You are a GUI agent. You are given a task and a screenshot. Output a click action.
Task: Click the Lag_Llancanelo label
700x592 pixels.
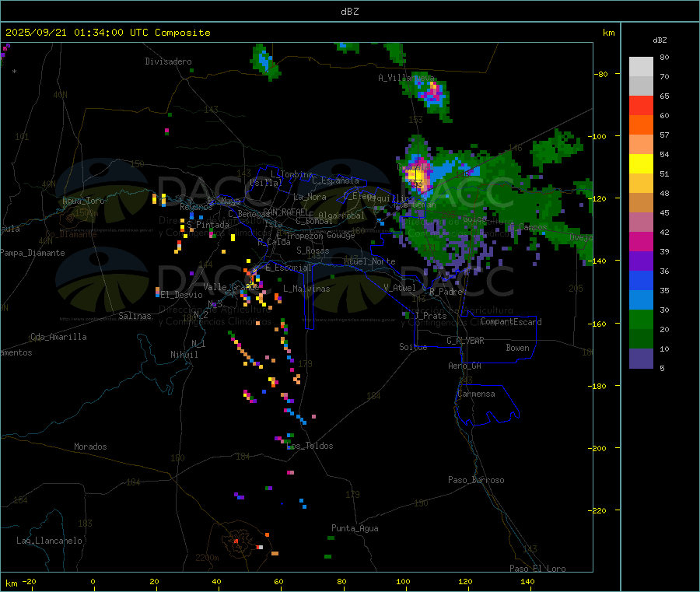tap(49, 540)
